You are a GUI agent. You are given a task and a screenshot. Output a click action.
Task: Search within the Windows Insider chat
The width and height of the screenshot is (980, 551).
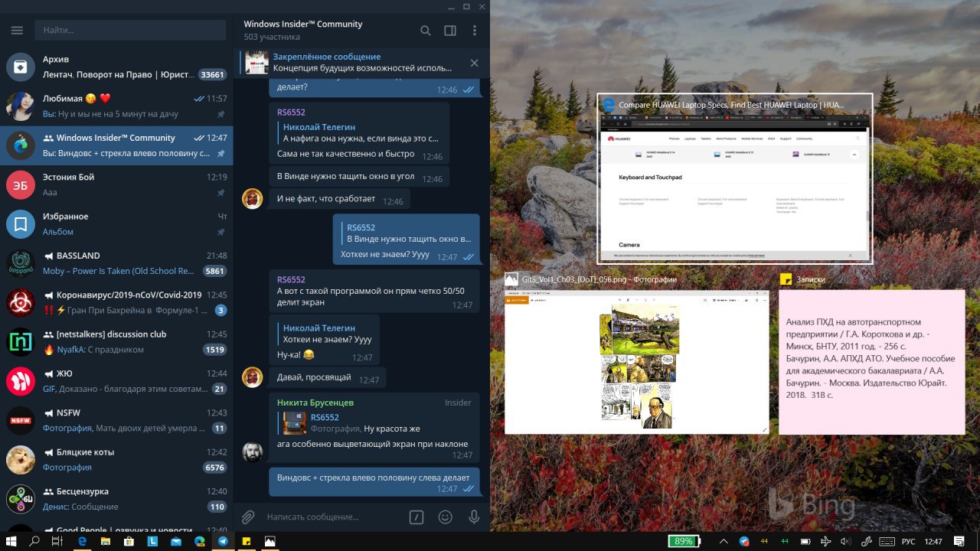pos(426,31)
